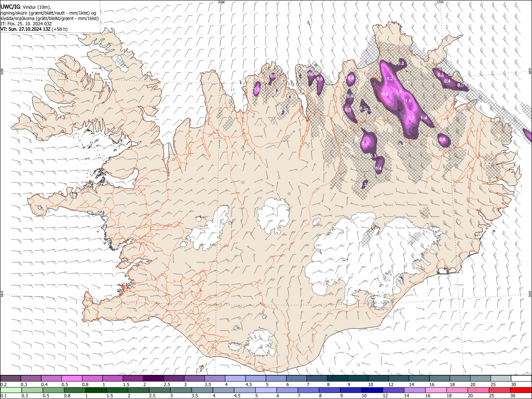The height and width of the screenshot is (399, 532).
Task: Click the 'UWC/IG' title text
Action: [x=10, y=7]
